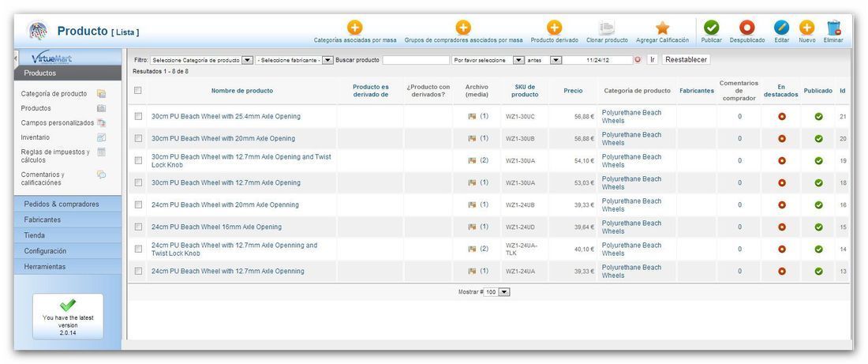
Task: Click the green Publicar icon
Action: click(711, 27)
